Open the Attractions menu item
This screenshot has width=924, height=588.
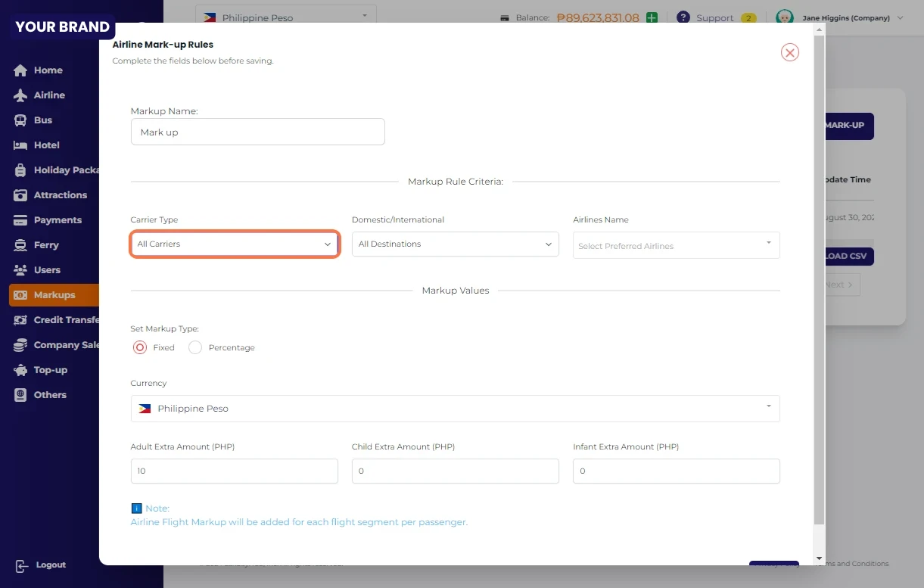coord(60,195)
